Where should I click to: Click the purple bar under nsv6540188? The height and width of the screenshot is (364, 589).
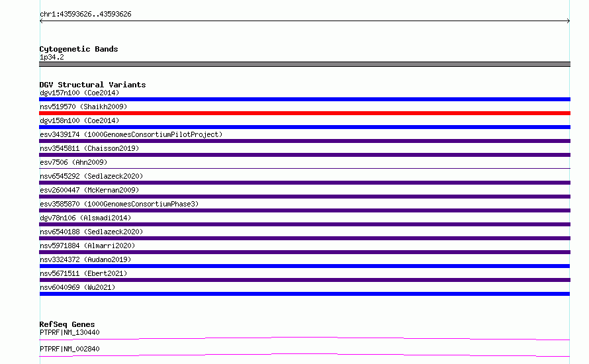(x=304, y=238)
